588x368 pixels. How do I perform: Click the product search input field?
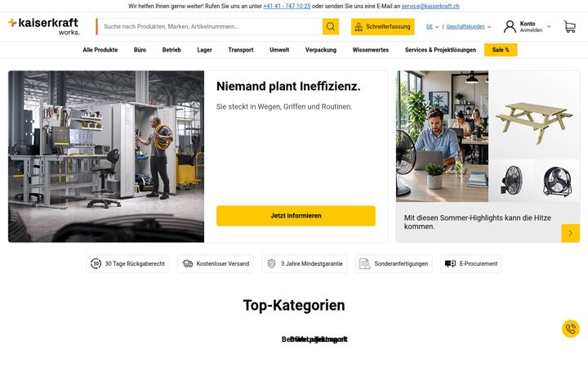[x=210, y=27]
